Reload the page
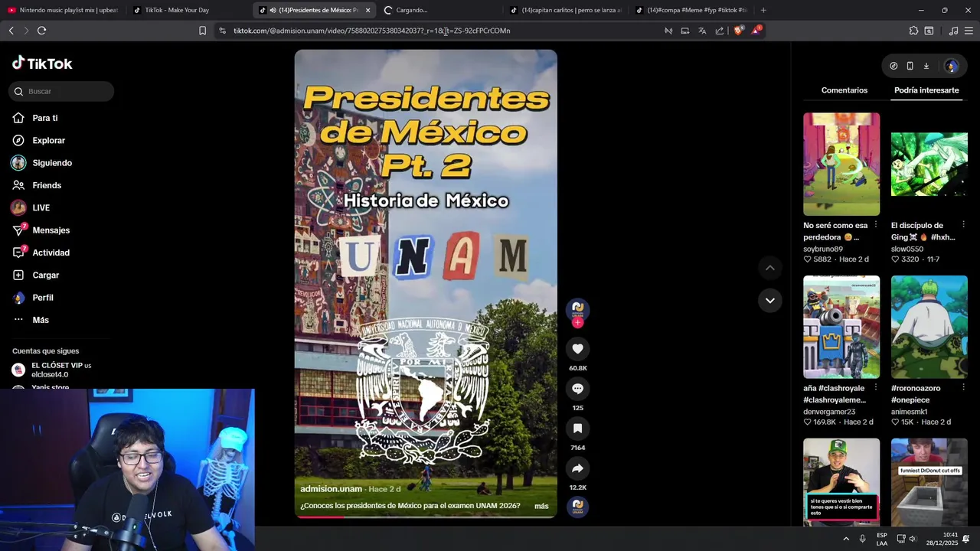The height and width of the screenshot is (551, 980). pyautogui.click(x=41, y=31)
